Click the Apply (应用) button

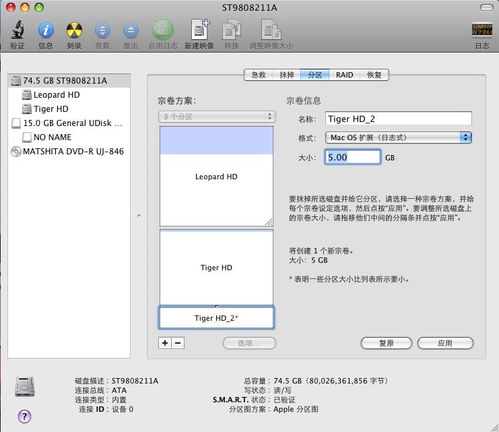(x=445, y=343)
